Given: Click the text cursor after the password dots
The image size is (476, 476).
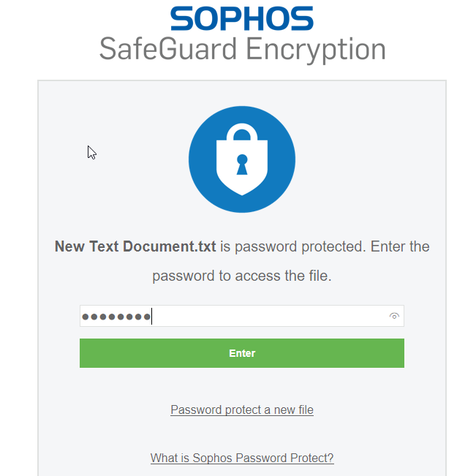Looking at the screenshot, I should pyautogui.click(x=151, y=317).
